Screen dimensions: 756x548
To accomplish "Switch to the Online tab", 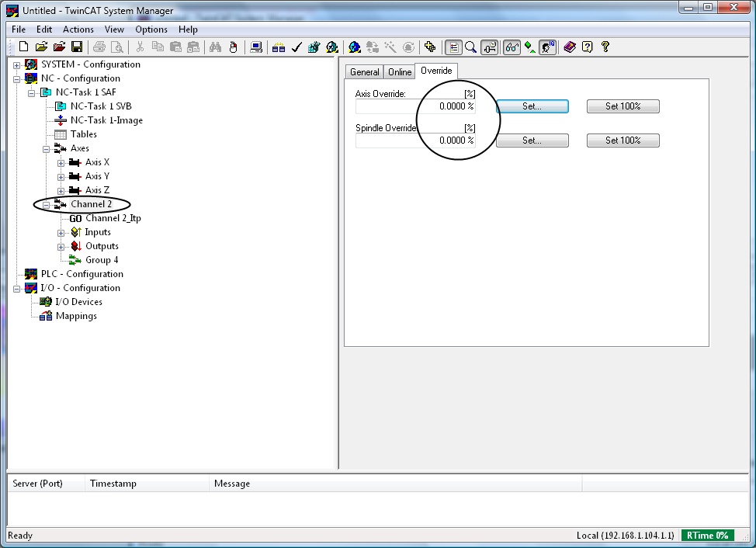I will pos(400,72).
